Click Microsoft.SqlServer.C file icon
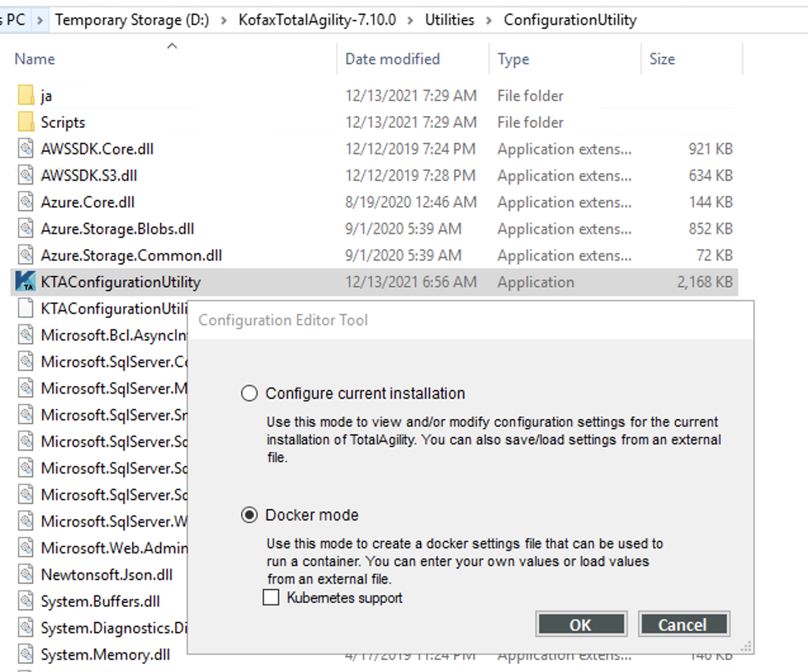 tap(25, 361)
